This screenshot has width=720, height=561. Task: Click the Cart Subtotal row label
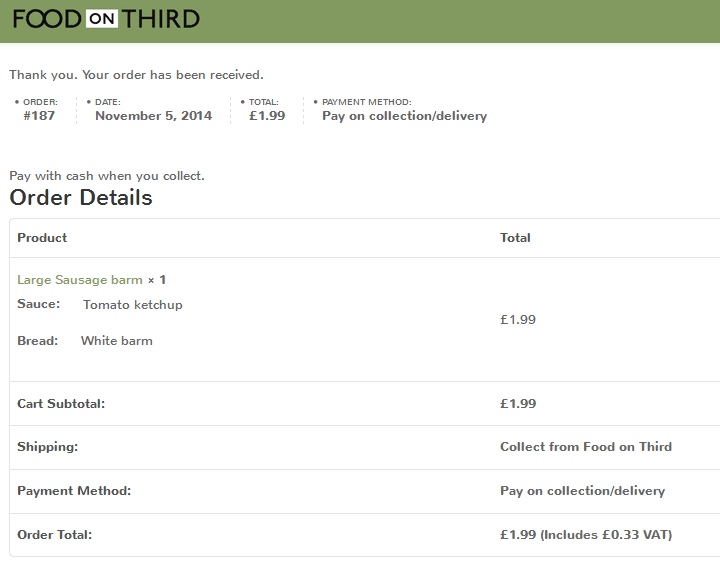pyautogui.click(x=61, y=404)
